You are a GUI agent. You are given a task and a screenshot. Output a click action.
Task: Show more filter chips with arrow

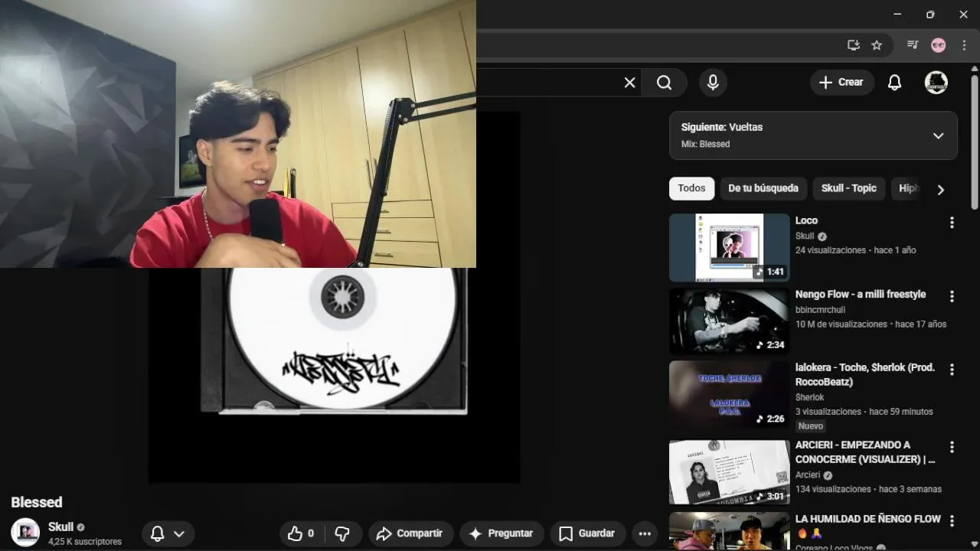pyautogui.click(x=941, y=190)
